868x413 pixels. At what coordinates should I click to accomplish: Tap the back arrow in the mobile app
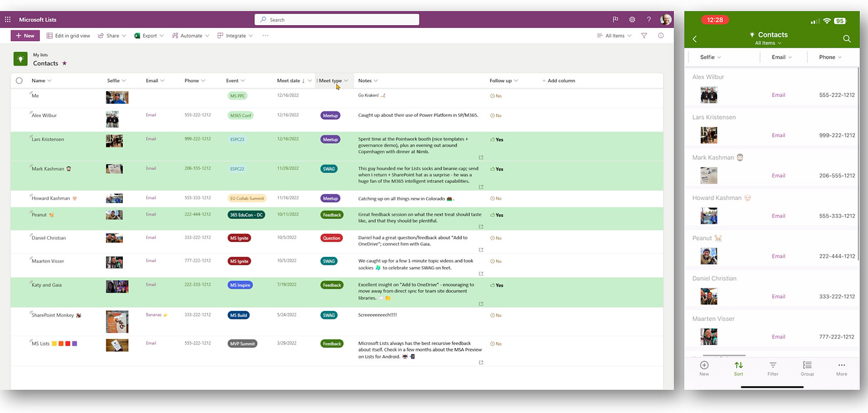pos(695,39)
